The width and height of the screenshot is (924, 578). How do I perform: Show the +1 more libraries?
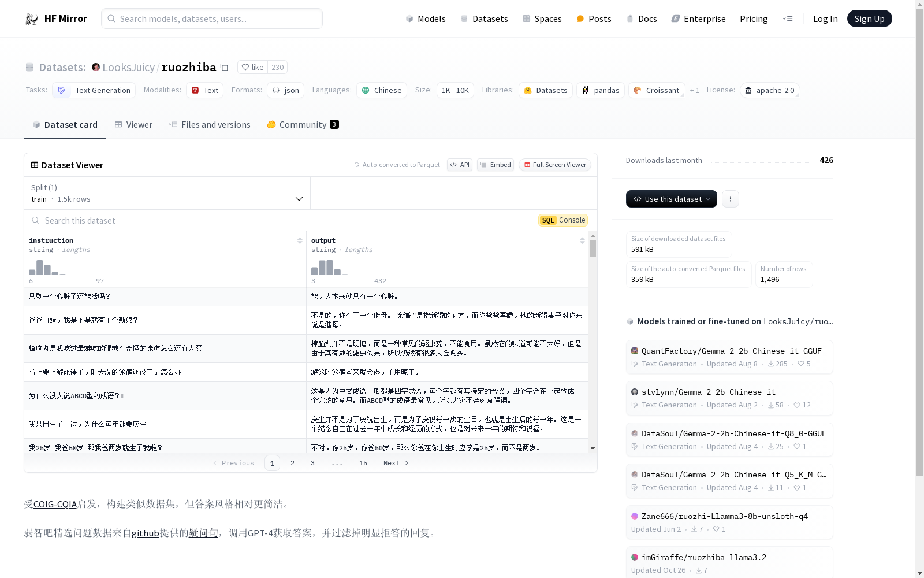[695, 90]
